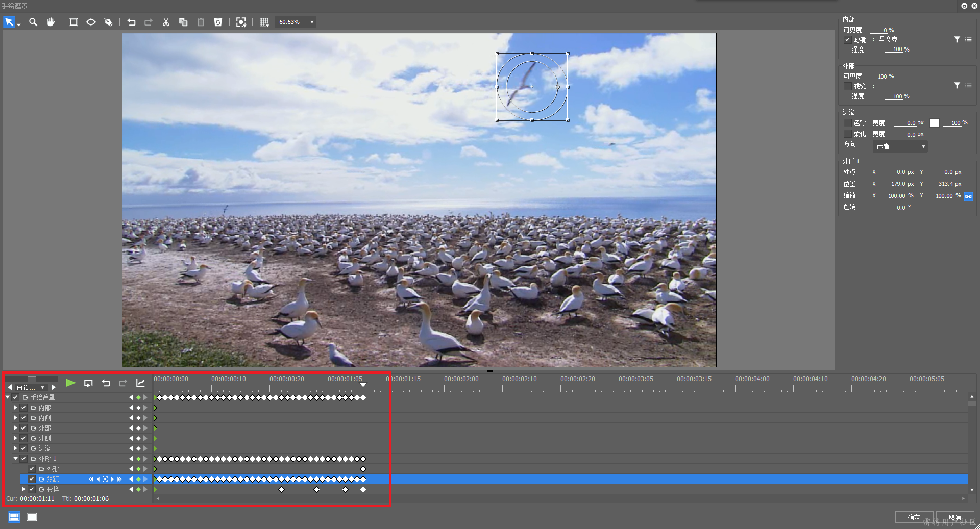The height and width of the screenshot is (529, 980).
Task: Enable the 柔化 edge softening checkbox
Action: coord(847,134)
